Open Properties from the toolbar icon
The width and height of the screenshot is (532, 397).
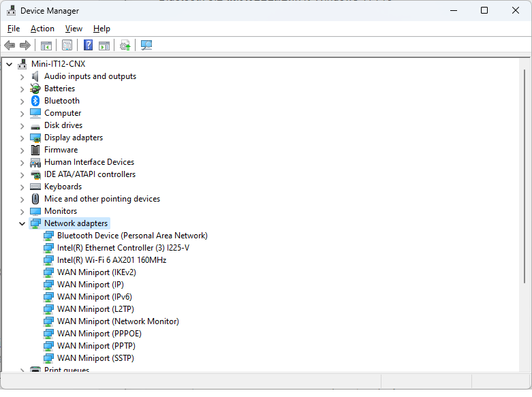[x=67, y=45]
